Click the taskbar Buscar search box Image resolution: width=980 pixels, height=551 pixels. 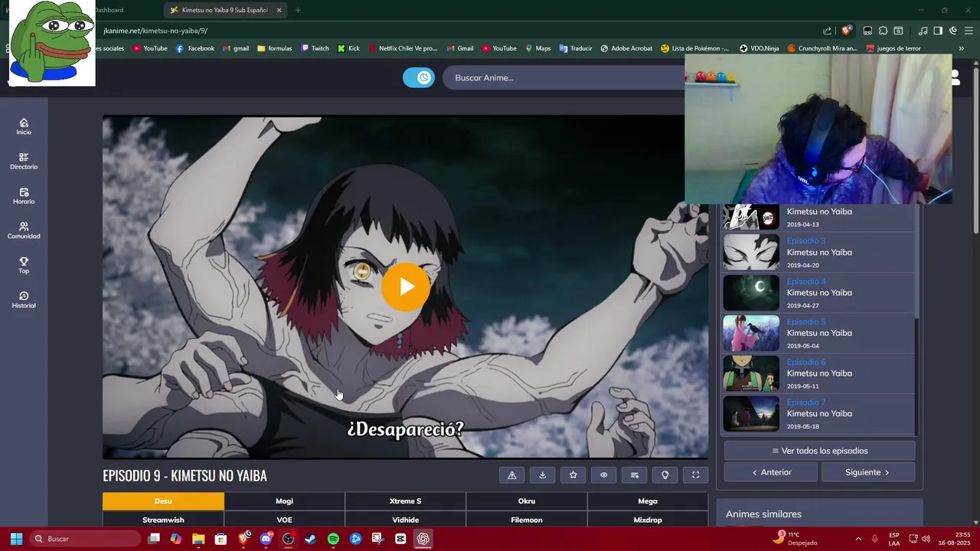click(86, 539)
